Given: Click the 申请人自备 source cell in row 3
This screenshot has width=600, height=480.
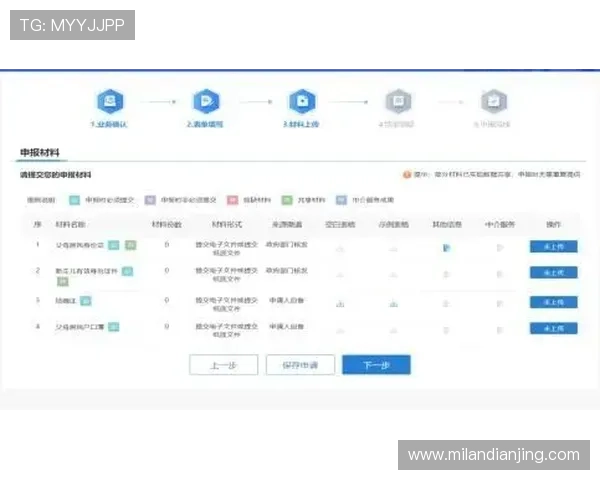Looking at the screenshot, I should point(287,300).
